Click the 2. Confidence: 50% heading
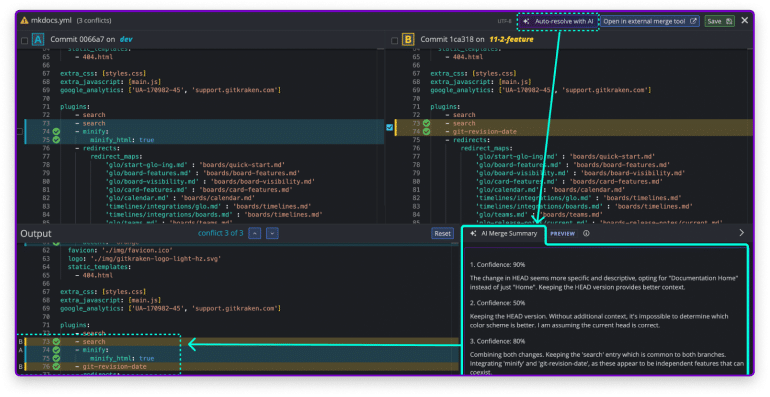This screenshot has width=770, height=397. 497,303
